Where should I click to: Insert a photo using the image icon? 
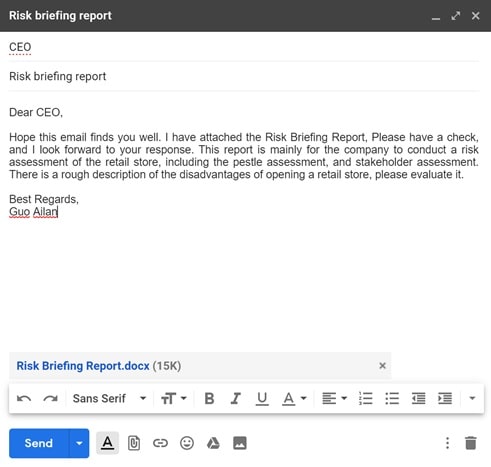coord(240,443)
